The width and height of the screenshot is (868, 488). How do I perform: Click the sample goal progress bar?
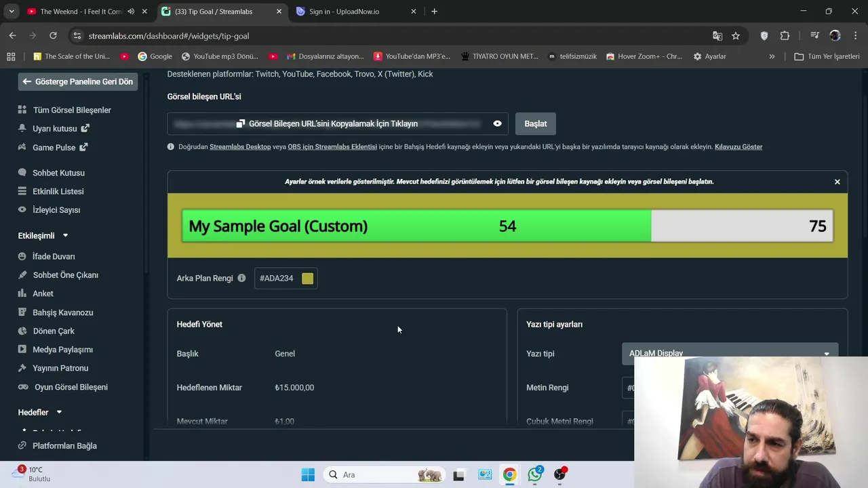pyautogui.click(x=507, y=226)
